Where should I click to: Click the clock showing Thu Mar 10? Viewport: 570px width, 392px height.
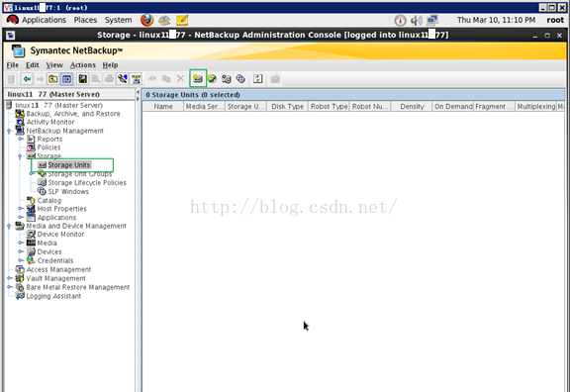click(x=496, y=20)
